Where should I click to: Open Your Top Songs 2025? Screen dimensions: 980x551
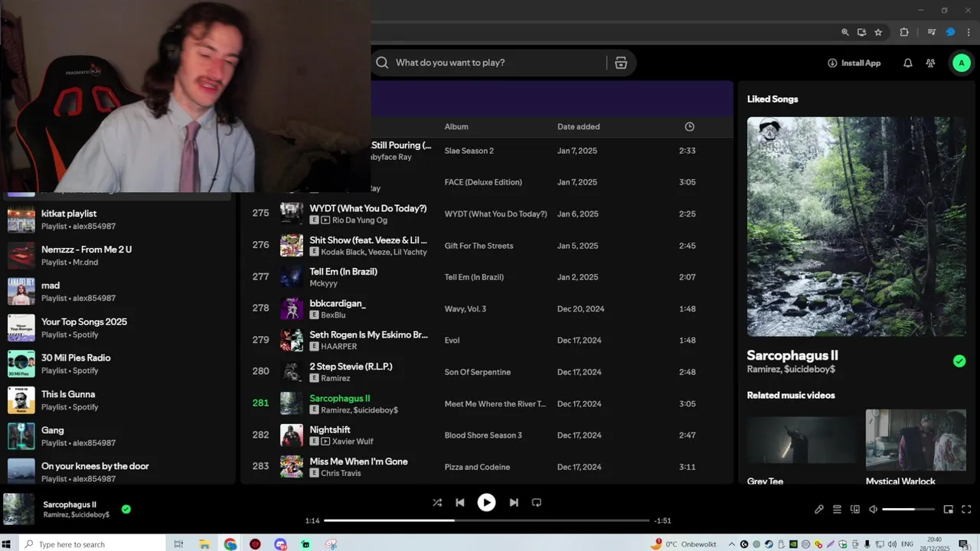[119, 328]
